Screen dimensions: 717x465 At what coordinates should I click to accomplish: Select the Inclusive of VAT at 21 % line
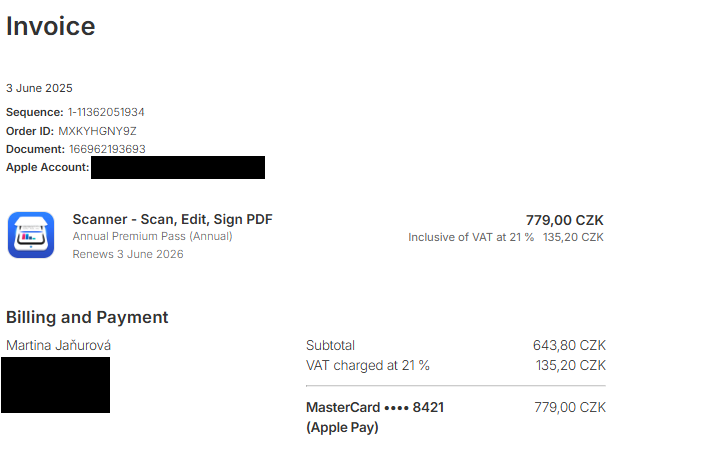(x=470, y=238)
